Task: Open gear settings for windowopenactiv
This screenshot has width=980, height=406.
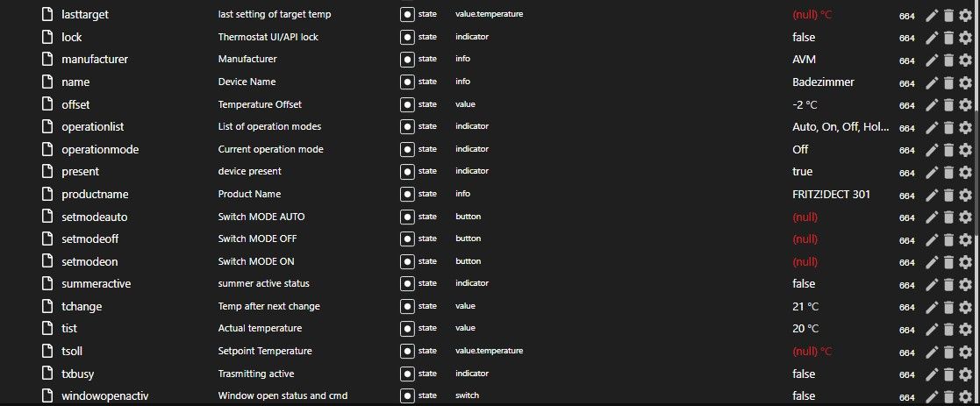Action: click(965, 396)
